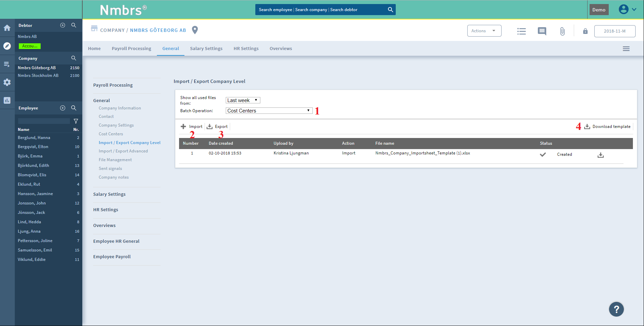Expand the Salary Settings side section
Screen dimensions: 644x326
click(109, 194)
